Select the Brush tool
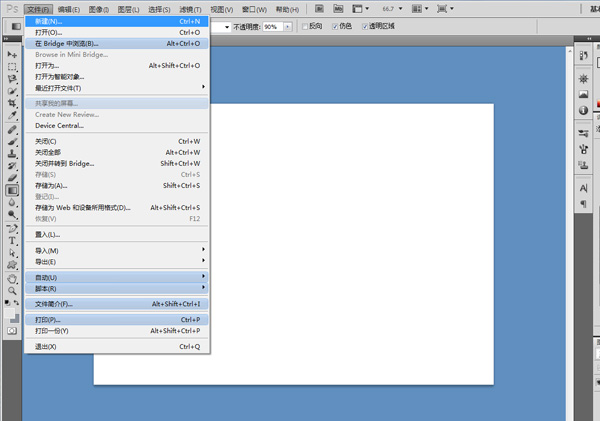Image resolution: width=600 pixels, height=421 pixels. click(12, 142)
